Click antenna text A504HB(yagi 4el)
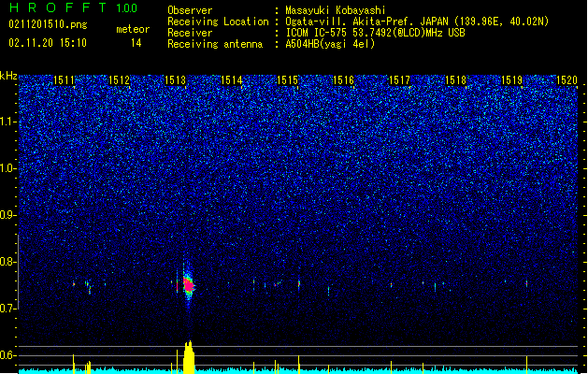 [330, 44]
